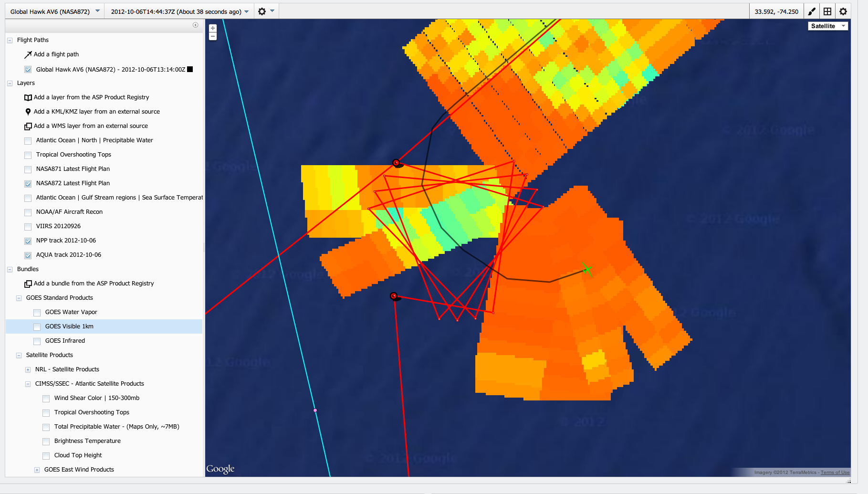Screen dimensions: 868x494
Task: Open the timestamp 2012-10-06T14:44:37Z menu
Action: click(179, 11)
